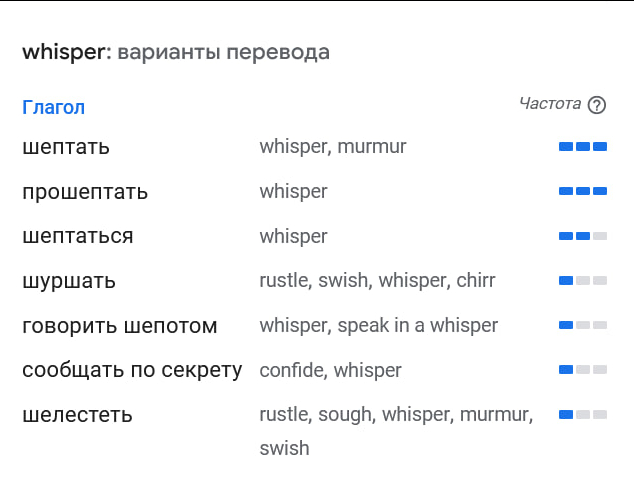Click the Частота column label
634x501 pixels.
[x=550, y=104]
